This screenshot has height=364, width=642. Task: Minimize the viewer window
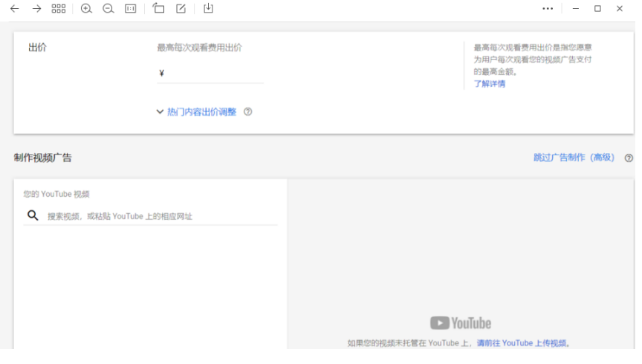[x=576, y=9]
